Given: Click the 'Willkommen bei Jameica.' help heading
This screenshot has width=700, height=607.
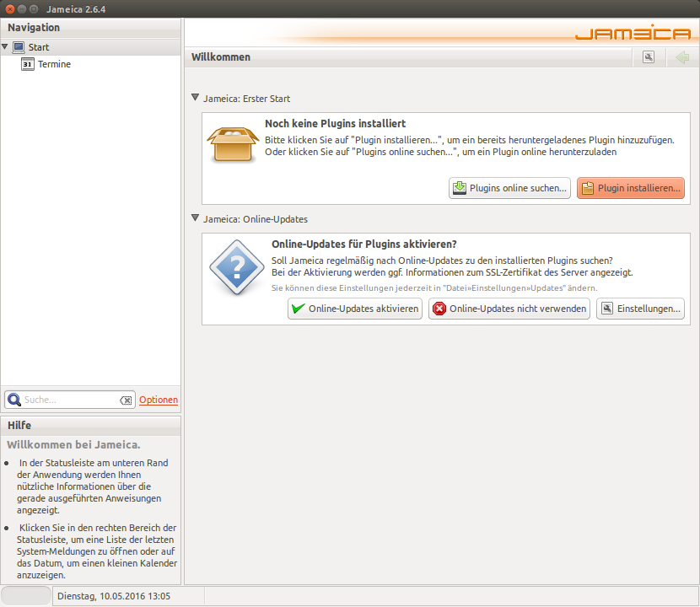Looking at the screenshot, I should click(73, 445).
